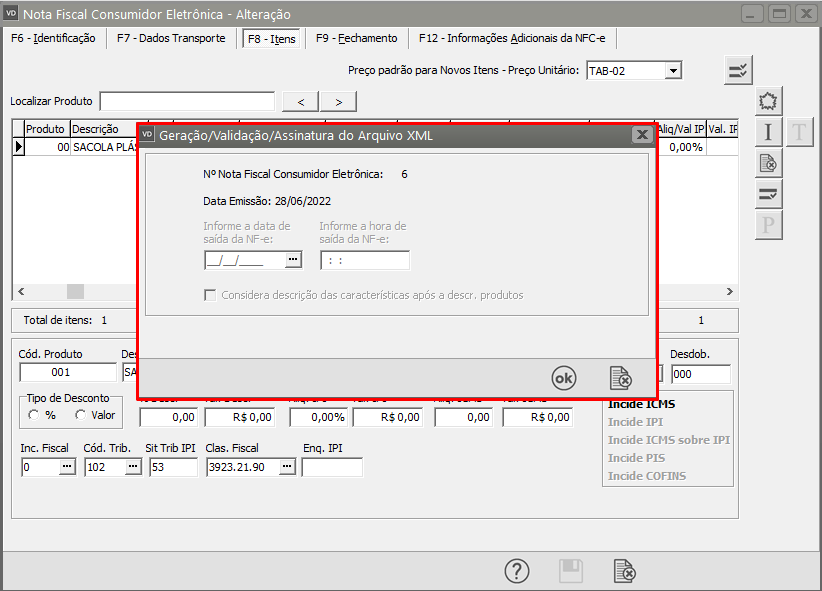The image size is (822, 591).
Task: Open the F9 - Fechamento tab
Action: click(x=356, y=38)
